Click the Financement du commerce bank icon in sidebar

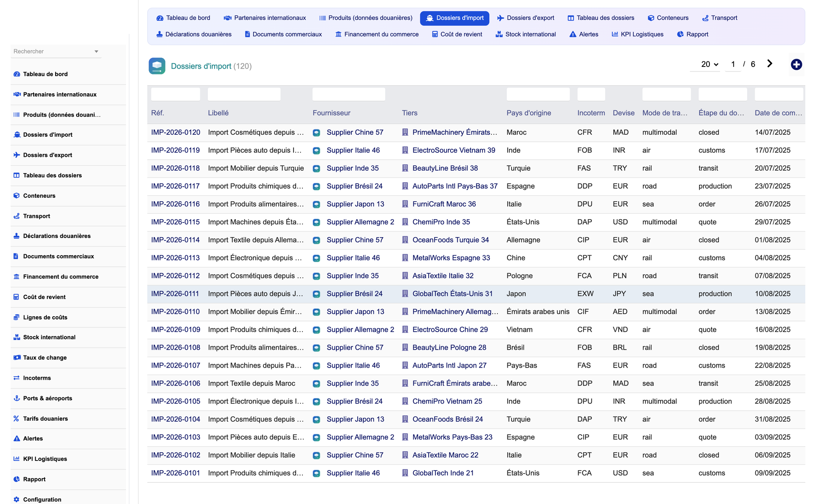click(17, 276)
